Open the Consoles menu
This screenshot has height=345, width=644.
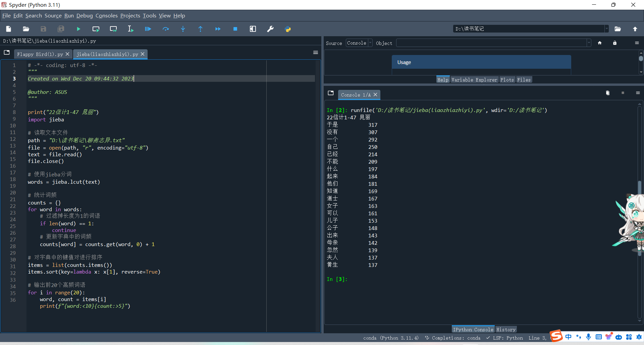click(106, 16)
